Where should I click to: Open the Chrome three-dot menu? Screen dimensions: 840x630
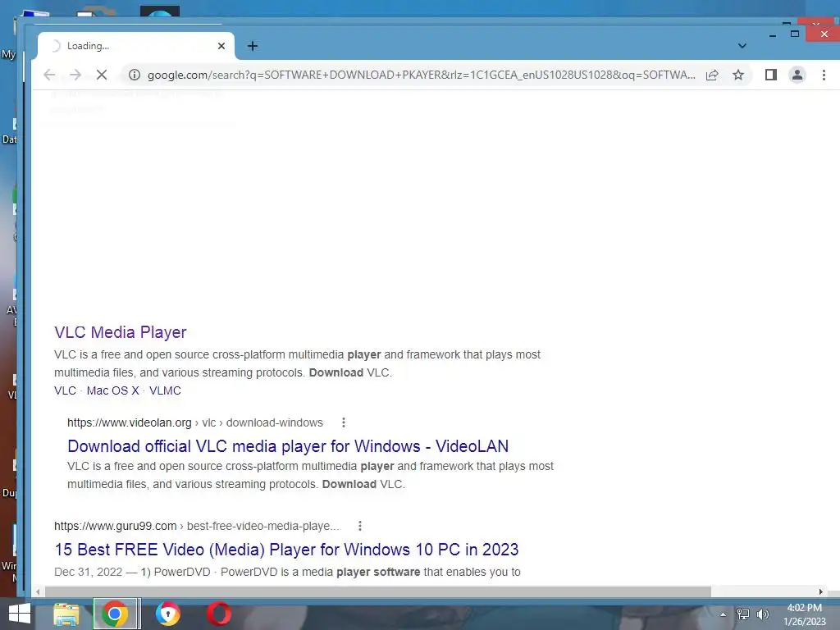click(824, 75)
